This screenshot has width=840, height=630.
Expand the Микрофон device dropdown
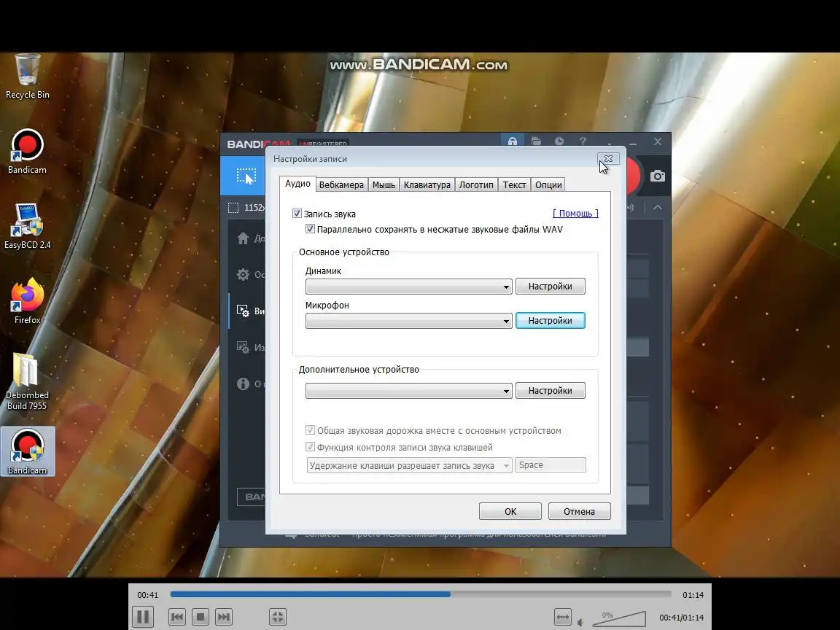click(409, 321)
